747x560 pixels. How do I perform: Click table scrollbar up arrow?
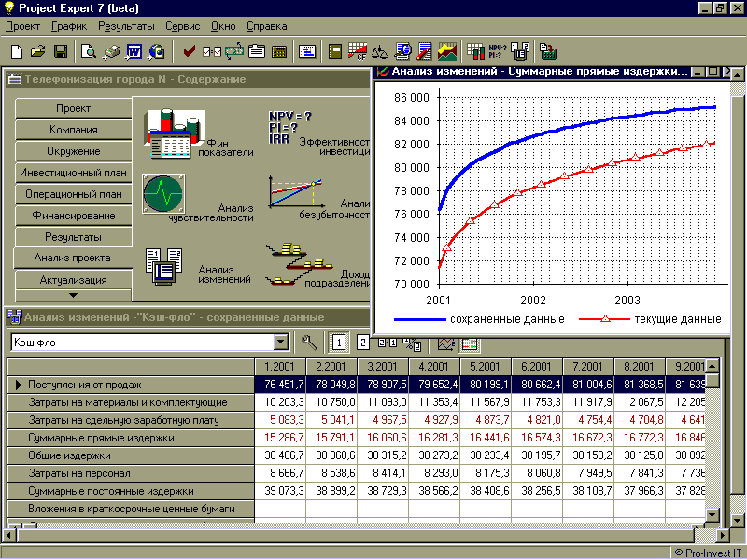click(x=712, y=366)
